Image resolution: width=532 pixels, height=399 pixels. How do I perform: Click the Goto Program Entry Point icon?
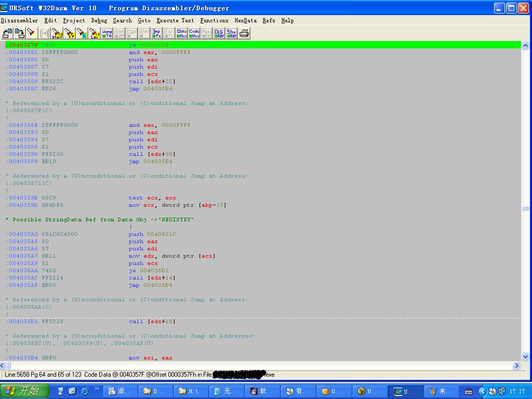(69, 33)
